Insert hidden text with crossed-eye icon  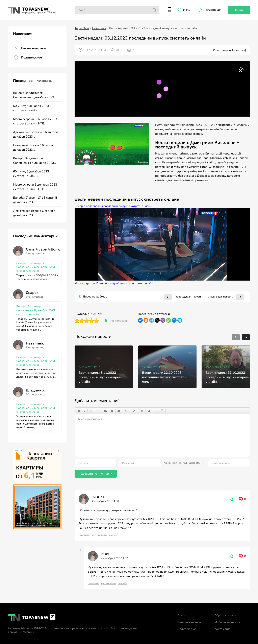[142, 411]
